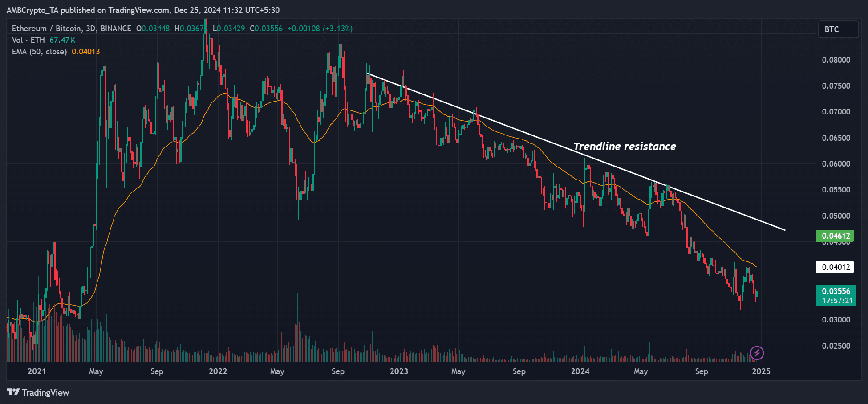The image size is (868, 404).
Task: Click the 0.07500 price axis label
Action: (x=836, y=86)
